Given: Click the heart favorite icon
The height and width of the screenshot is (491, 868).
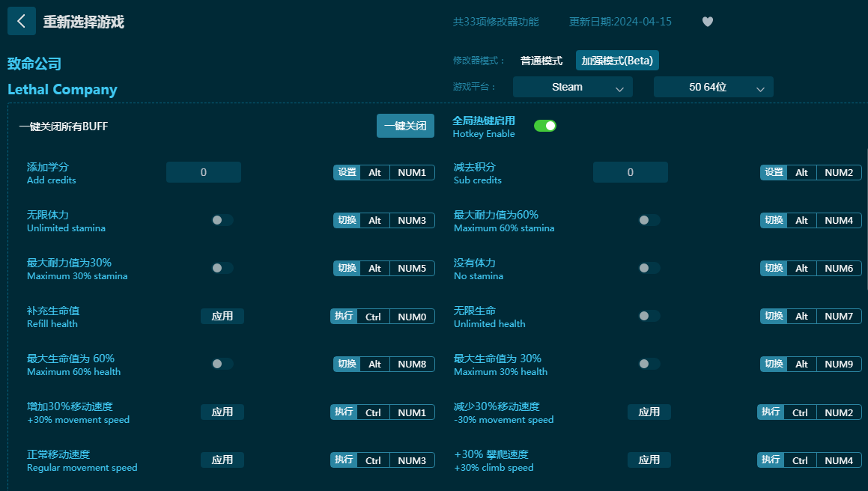Looking at the screenshot, I should 708,22.
